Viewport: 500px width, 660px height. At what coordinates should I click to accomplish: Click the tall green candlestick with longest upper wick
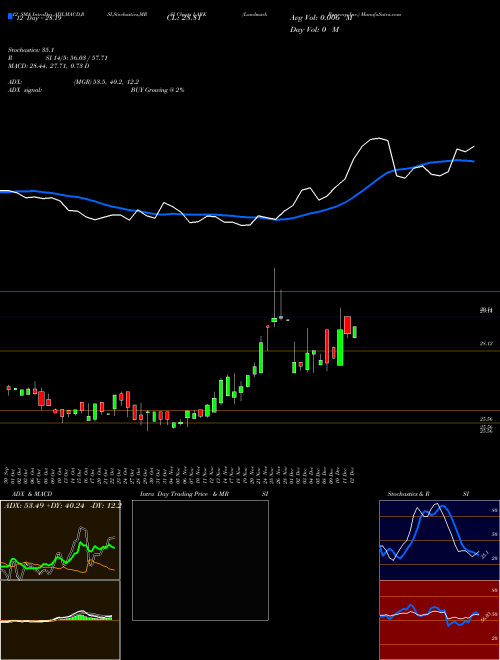(274, 297)
